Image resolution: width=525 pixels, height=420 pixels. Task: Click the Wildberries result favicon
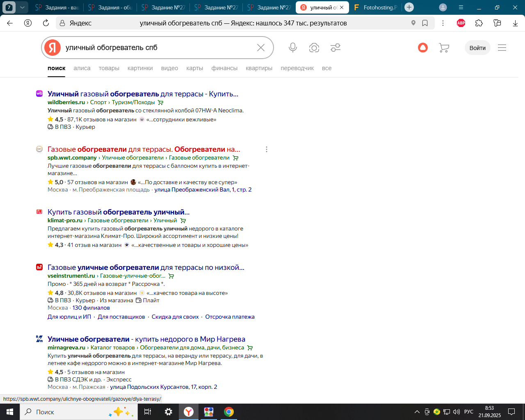[x=39, y=94]
